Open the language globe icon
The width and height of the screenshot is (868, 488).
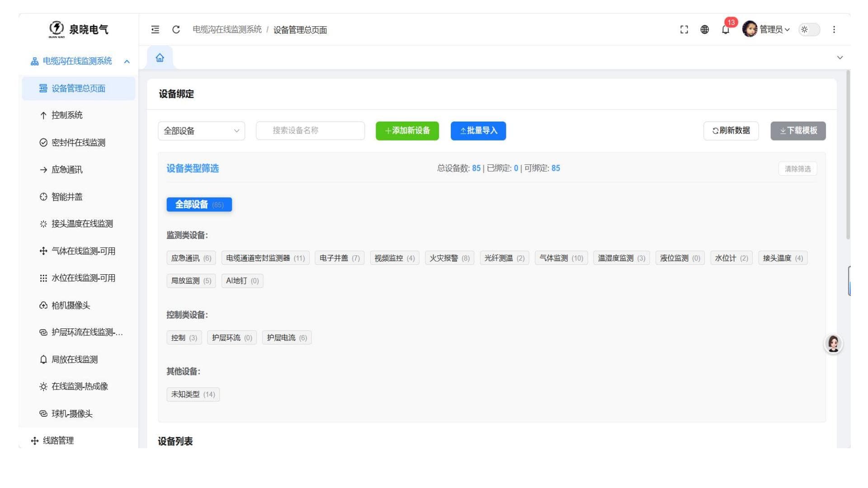[x=704, y=29]
